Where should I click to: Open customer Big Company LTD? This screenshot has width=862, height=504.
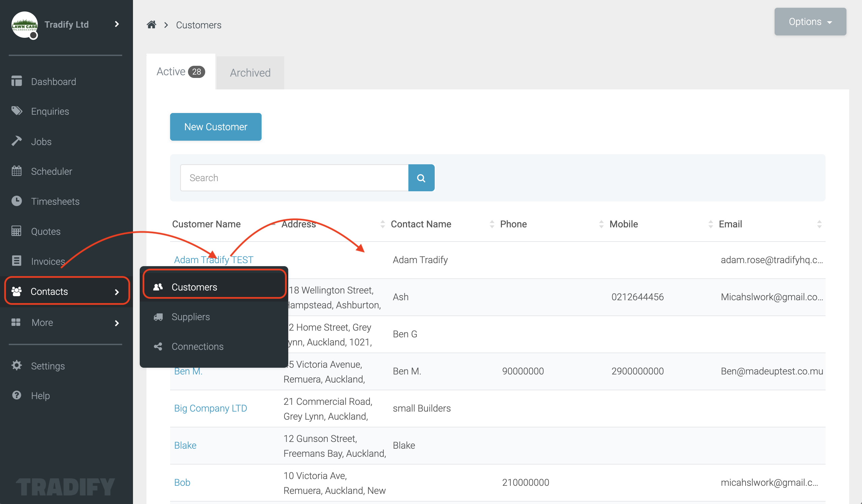[210, 408]
